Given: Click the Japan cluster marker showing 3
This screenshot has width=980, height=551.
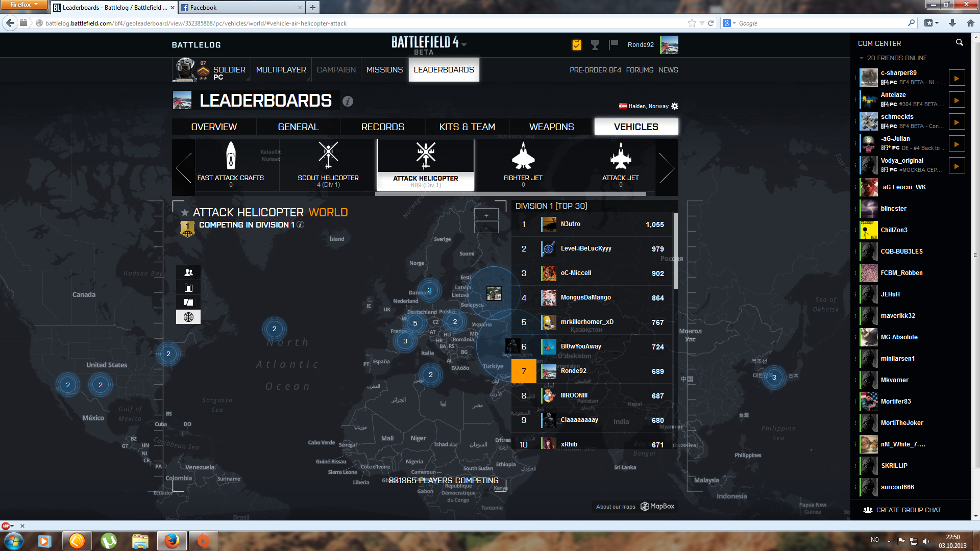Looking at the screenshot, I should click(x=774, y=378).
